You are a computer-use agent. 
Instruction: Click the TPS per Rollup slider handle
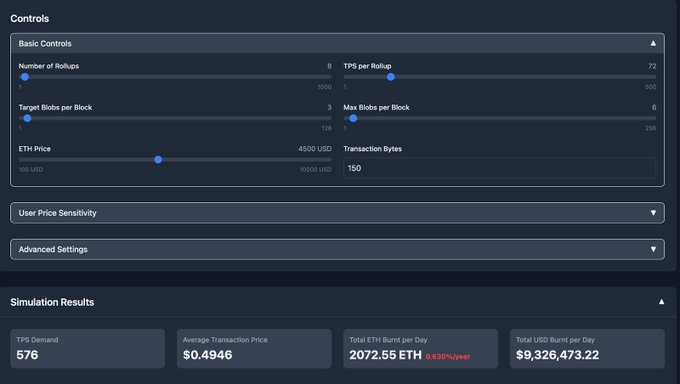pos(391,77)
